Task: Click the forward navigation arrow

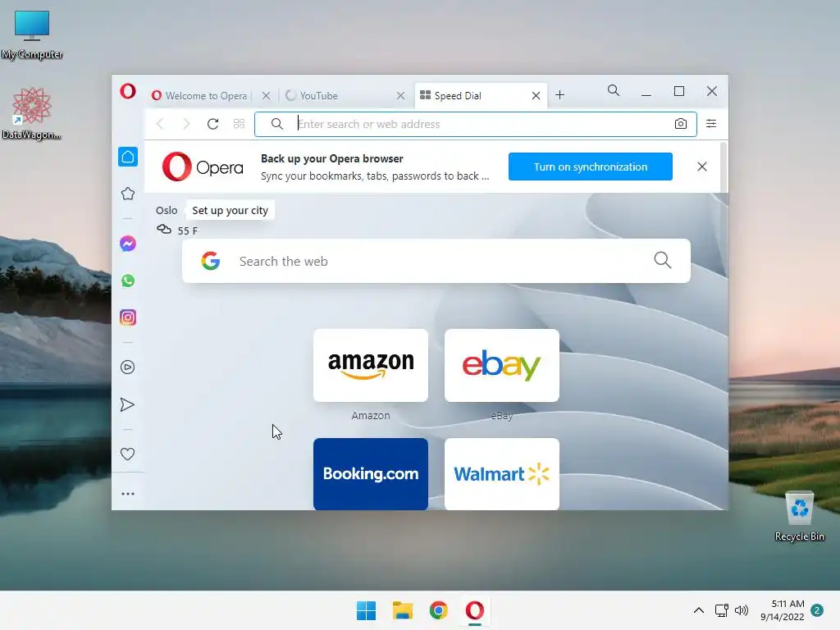Action: (x=186, y=124)
